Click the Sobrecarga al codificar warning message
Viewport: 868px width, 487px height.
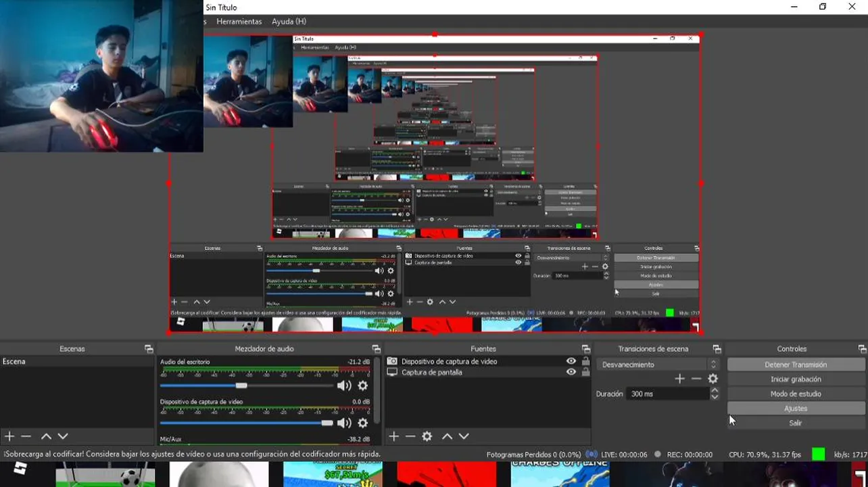point(192,455)
